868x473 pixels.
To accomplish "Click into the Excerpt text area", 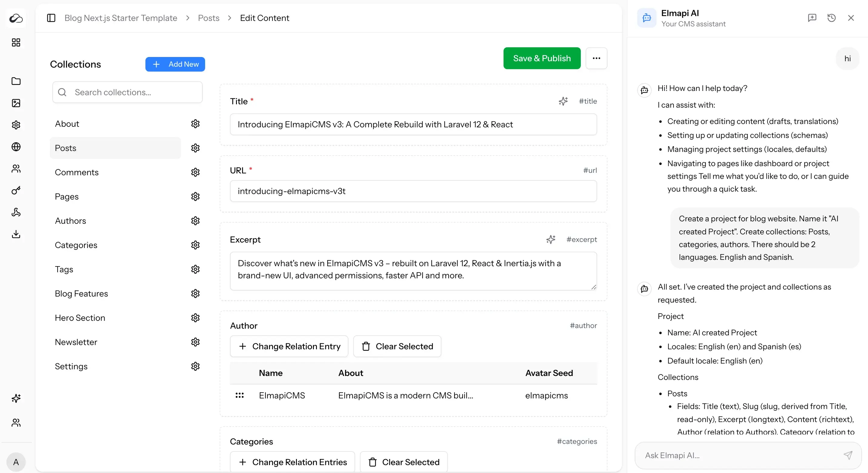I will click(x=414, y=271).
